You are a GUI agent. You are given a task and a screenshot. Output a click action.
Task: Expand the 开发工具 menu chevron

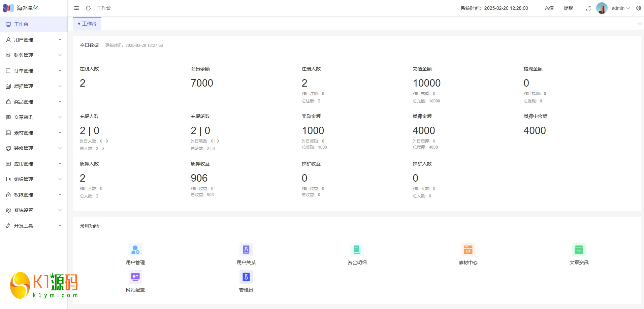(x=60, y=226)
